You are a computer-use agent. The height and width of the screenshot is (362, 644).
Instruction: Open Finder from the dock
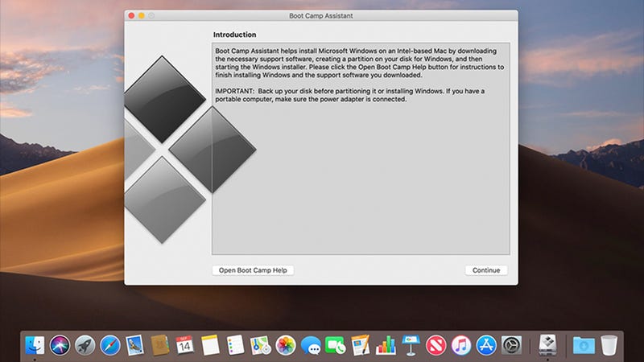tap(35, 345)
